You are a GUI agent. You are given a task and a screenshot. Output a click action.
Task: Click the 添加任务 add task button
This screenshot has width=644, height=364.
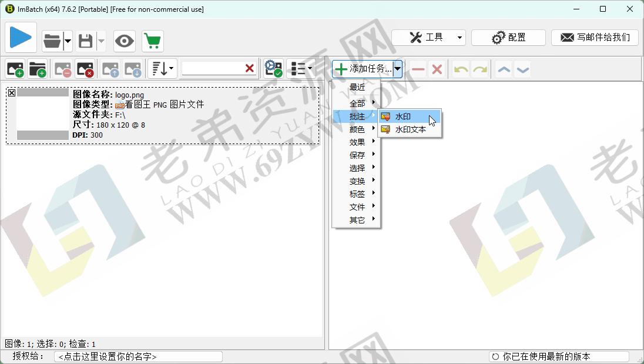click(x=363, y=69)
